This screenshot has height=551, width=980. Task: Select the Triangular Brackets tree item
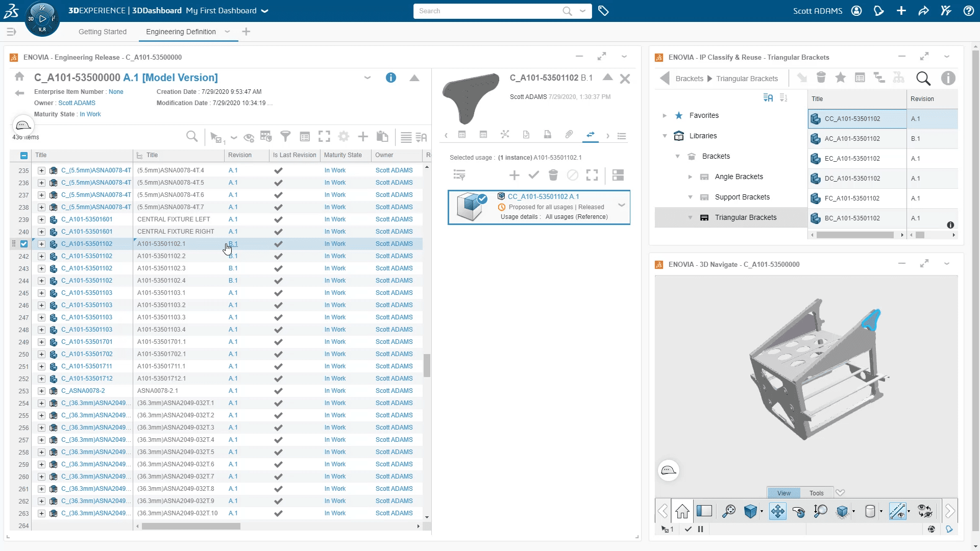click(745, 217)
